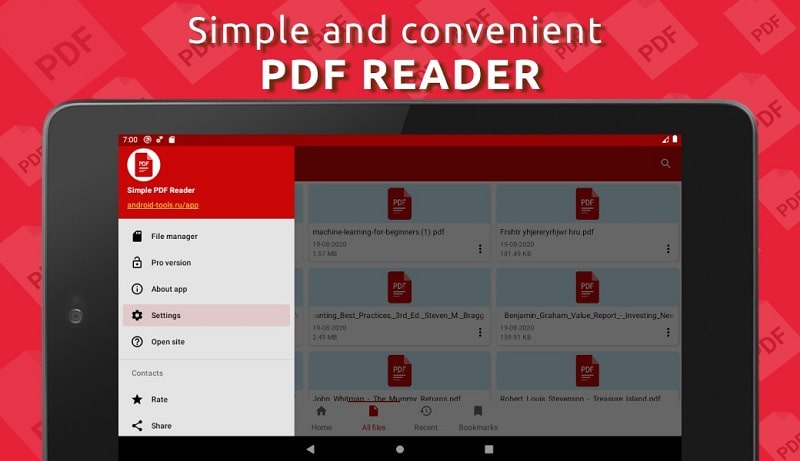The height and width of the screenshot is (461, 800).
Task: Switch to the Bookmarks tab
Action: point(478,417)
